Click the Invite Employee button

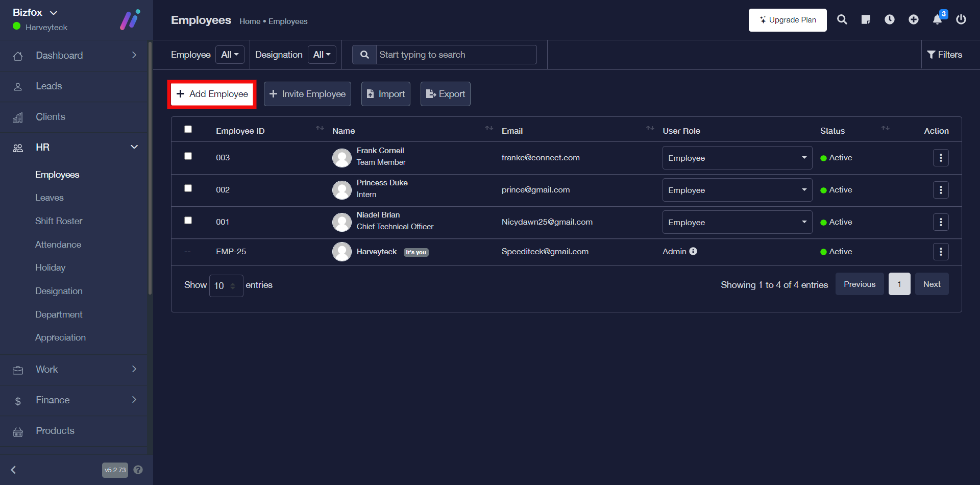[307, 94]
